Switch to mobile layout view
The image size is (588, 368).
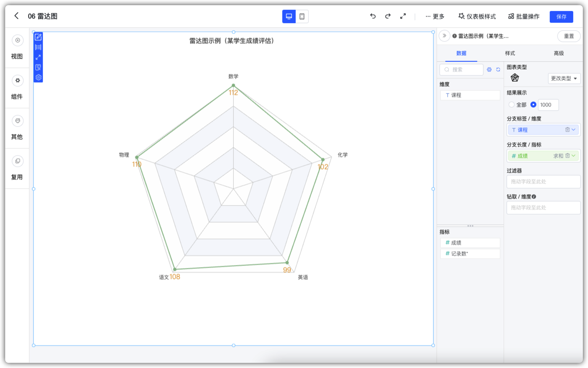pos(302,16)
